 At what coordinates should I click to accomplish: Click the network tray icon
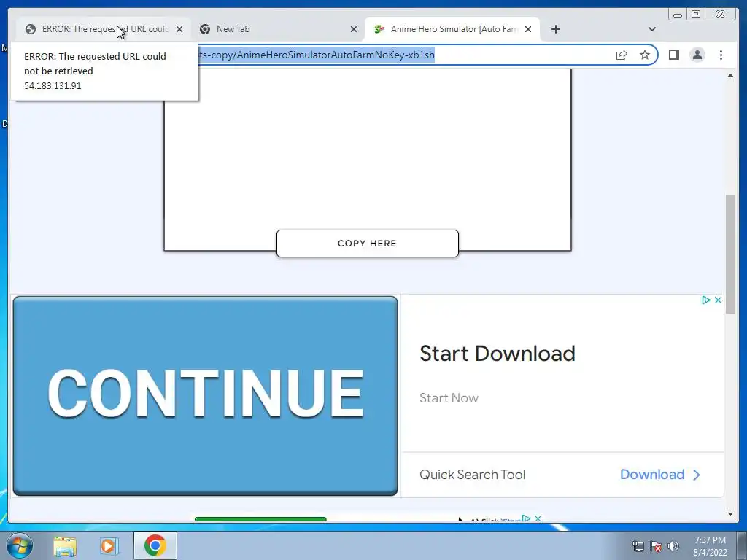pyautogui.click(x=638, y=546)
